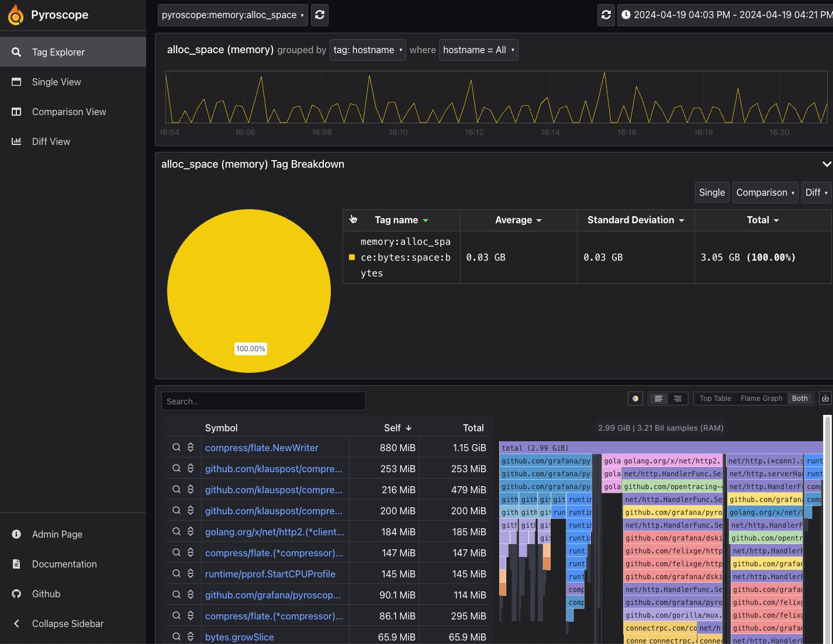Open the 'hostname = All' filter dropdown
Image resolution: width=833 pixels, height=644 pixels.
pyautogui.click(x=478, y=50)
